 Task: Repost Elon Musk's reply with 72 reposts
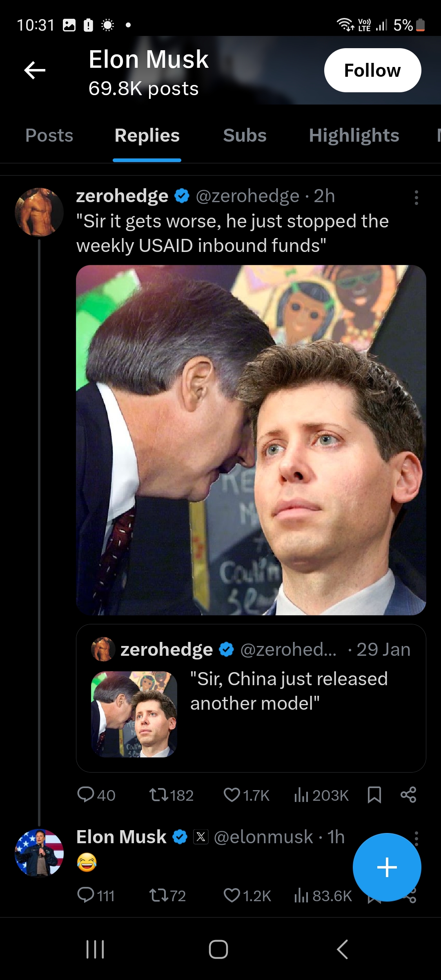coord(167,895)
